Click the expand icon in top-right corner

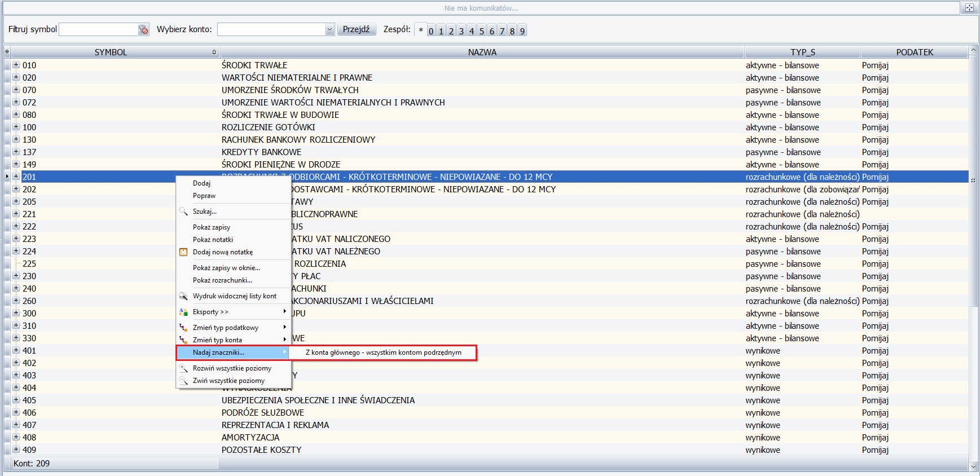(x=969, y=7)
